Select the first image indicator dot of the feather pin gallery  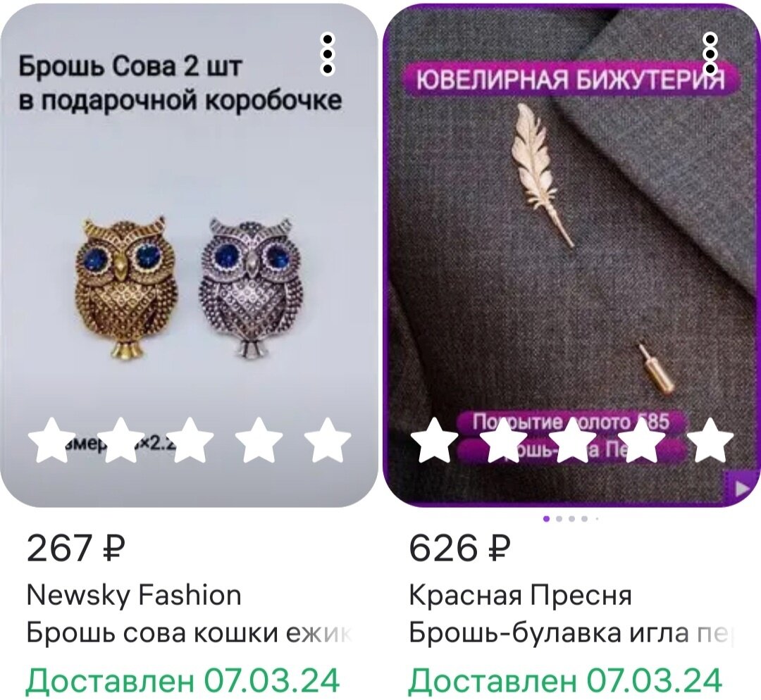click(x=547, y=518)
